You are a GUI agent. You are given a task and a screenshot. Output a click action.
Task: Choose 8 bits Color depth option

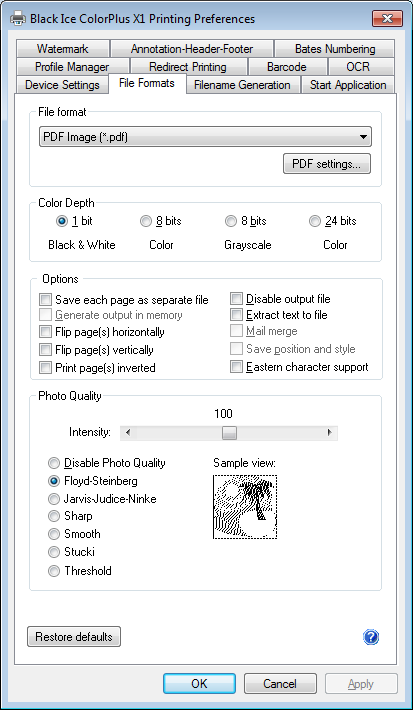pos(161,221)
